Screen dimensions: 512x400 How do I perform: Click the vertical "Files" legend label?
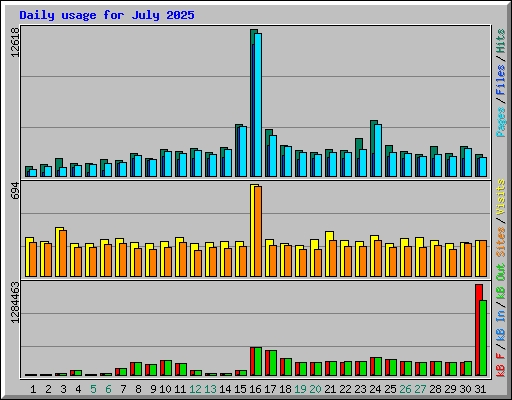tap(501, 80)
